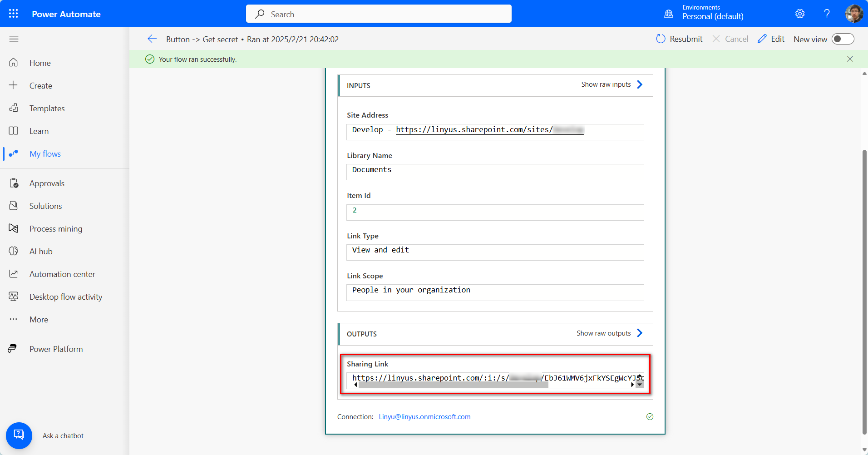Image resolution: width=868 pixels, height=455 pixels.
Task: Select the Process mining icon
Action: [14, 228]
